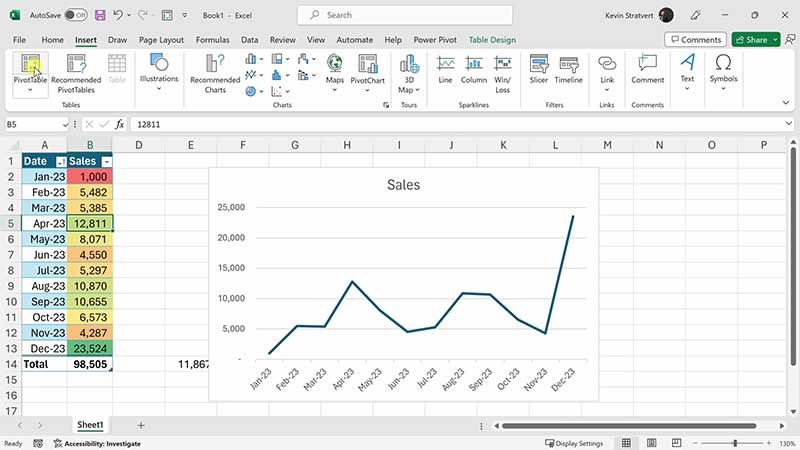Viewport: 800px width, 450px height.
Task: Switch to Page Break Preview view
Action: 677,443
